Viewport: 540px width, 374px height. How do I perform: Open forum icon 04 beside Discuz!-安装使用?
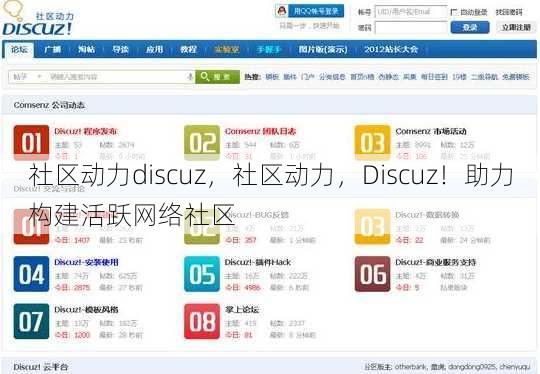pyautogui.click(x=31, y=274)
